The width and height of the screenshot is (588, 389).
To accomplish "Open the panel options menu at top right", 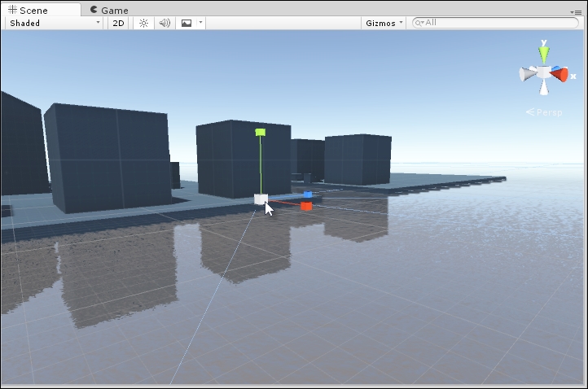I will (577, 11).
